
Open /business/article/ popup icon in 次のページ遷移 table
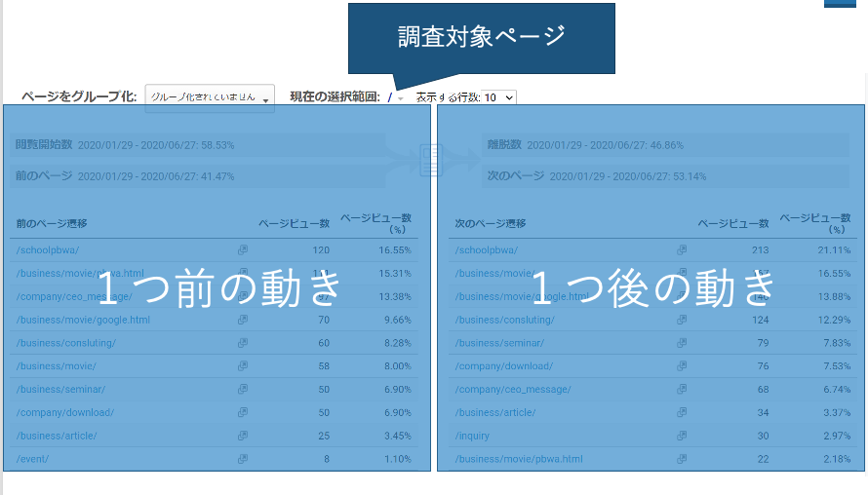coord(682,412)
